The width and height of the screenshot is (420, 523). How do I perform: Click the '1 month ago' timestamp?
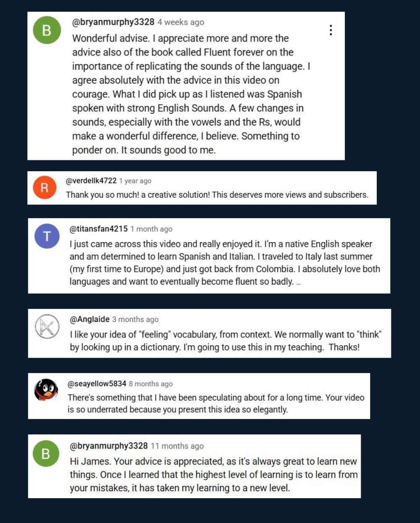tap(151, 229)
